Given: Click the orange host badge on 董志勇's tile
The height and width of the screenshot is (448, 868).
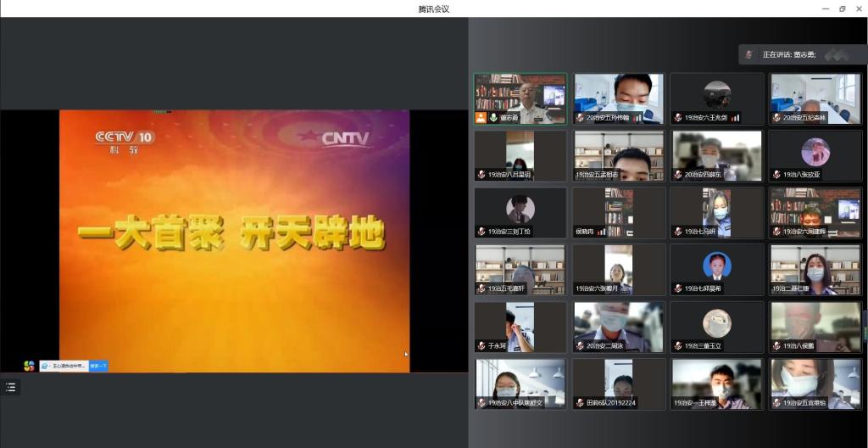Looking at the screenshot, I should click(481, 118).
